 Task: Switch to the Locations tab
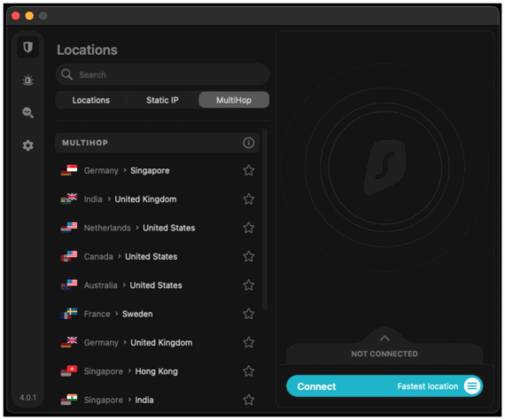coord(91,100)
